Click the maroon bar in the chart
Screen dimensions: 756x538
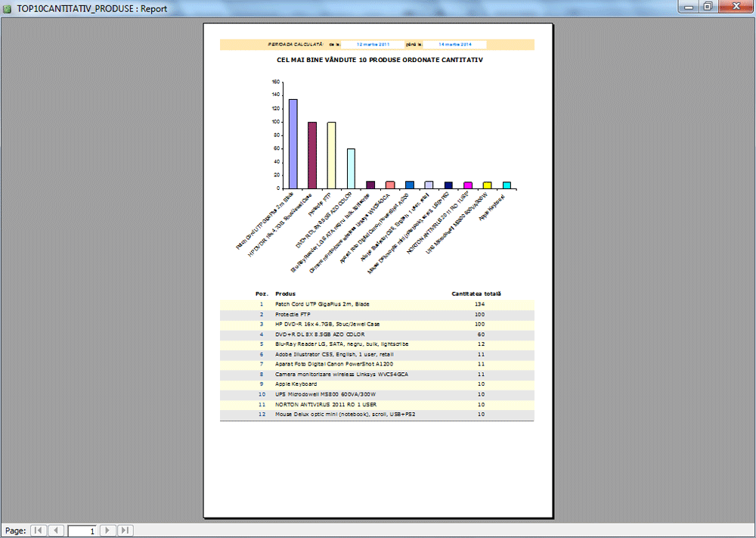pyautogui.click(x=312, y=155)
